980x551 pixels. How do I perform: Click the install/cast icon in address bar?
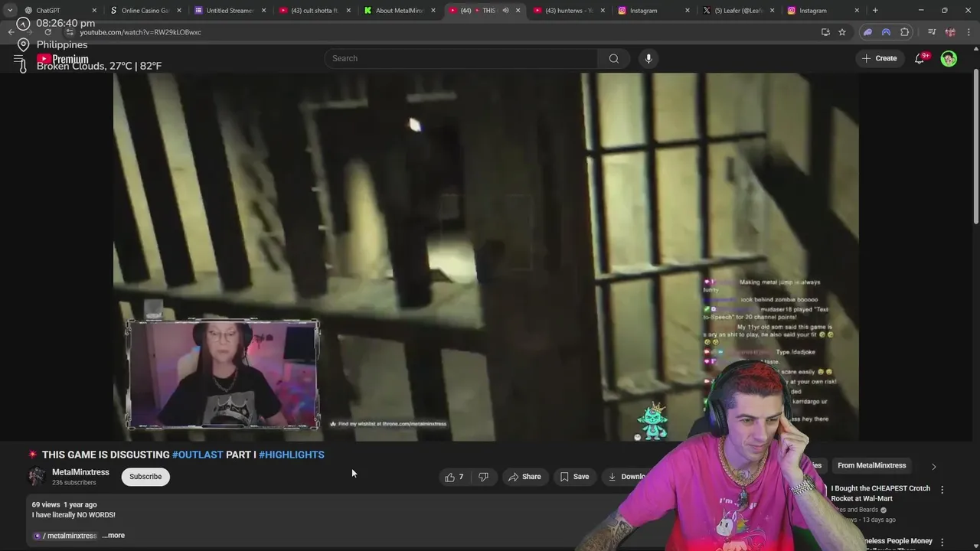pyautogui.click(x=825, y=32)
